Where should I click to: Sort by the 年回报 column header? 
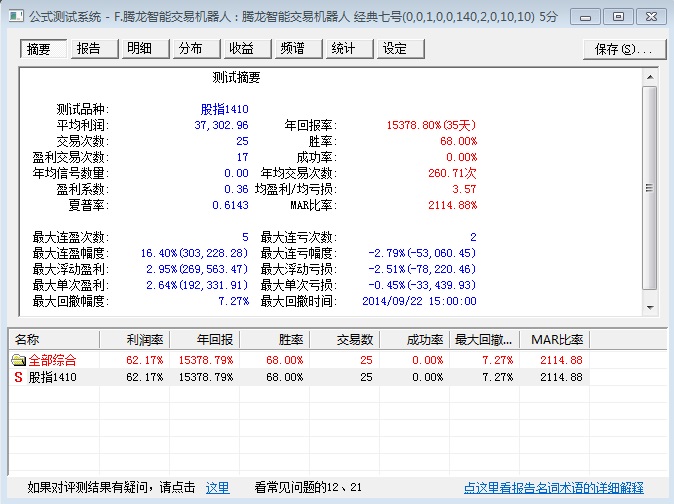click(205, 340)
